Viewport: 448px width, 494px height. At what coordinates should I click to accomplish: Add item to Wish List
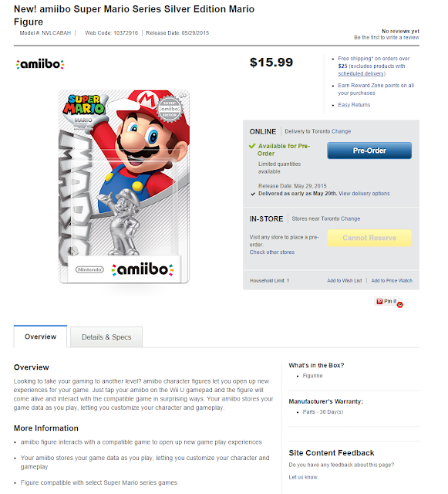click(x=345, y=280)
